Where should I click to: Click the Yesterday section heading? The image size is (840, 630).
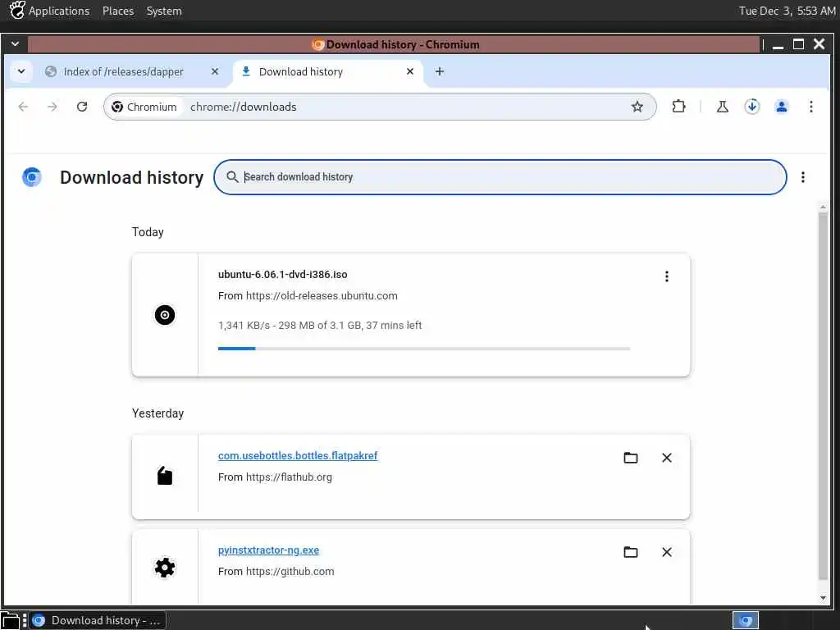click(157, 413)
